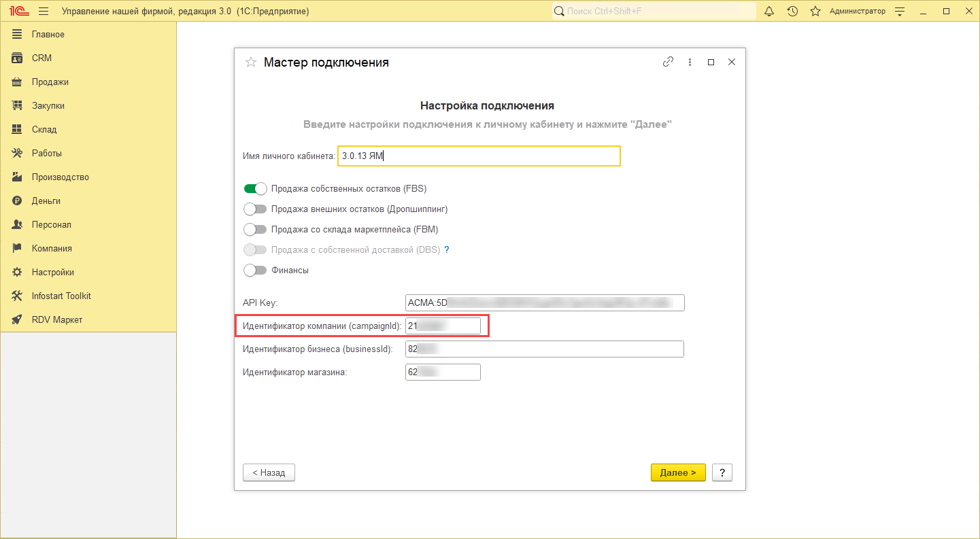Enable Продажа со склада маркетплейса (FBM)

click(255, 229)
